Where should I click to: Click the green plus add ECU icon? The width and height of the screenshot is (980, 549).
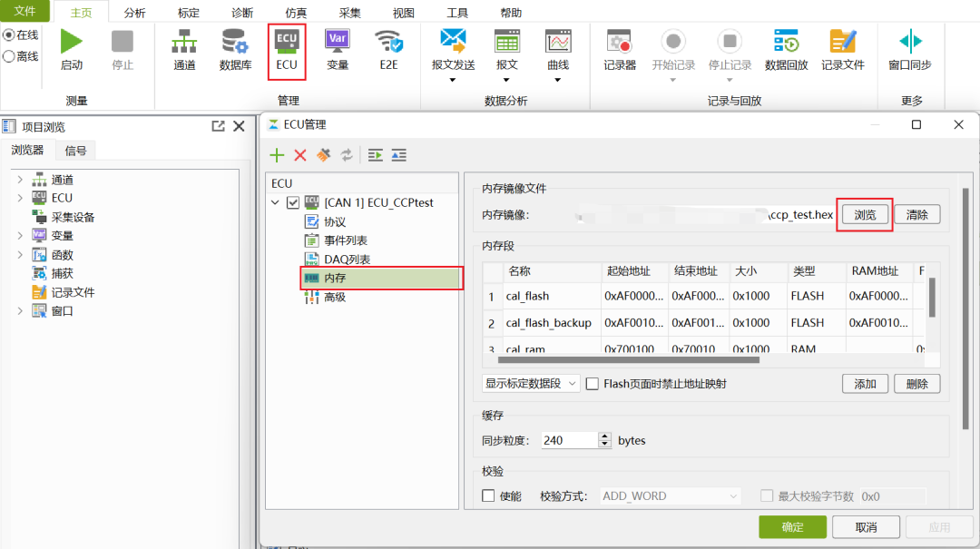click(277, 155)
